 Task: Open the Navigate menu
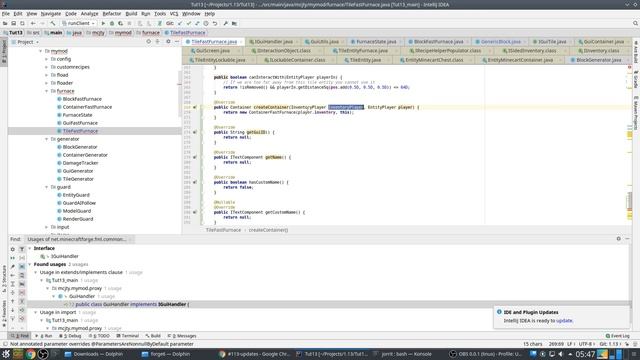[x=51, y=13]
